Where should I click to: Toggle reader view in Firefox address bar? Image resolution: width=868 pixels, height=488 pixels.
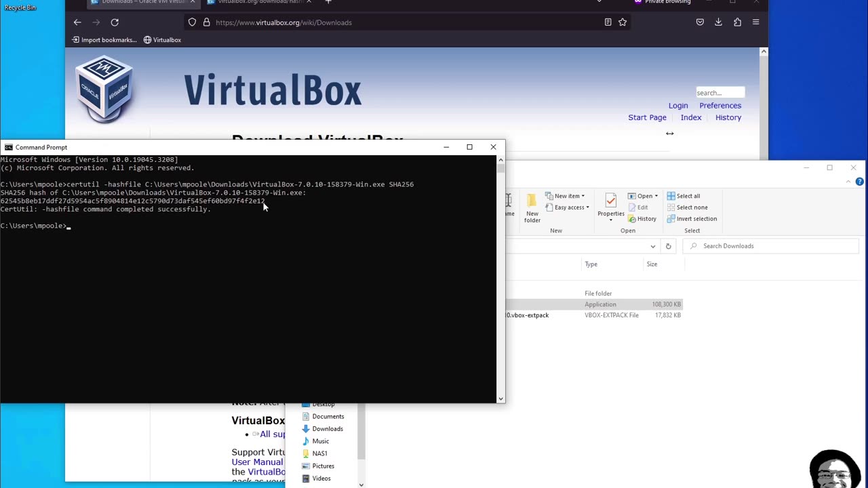(x=608, y=22)
